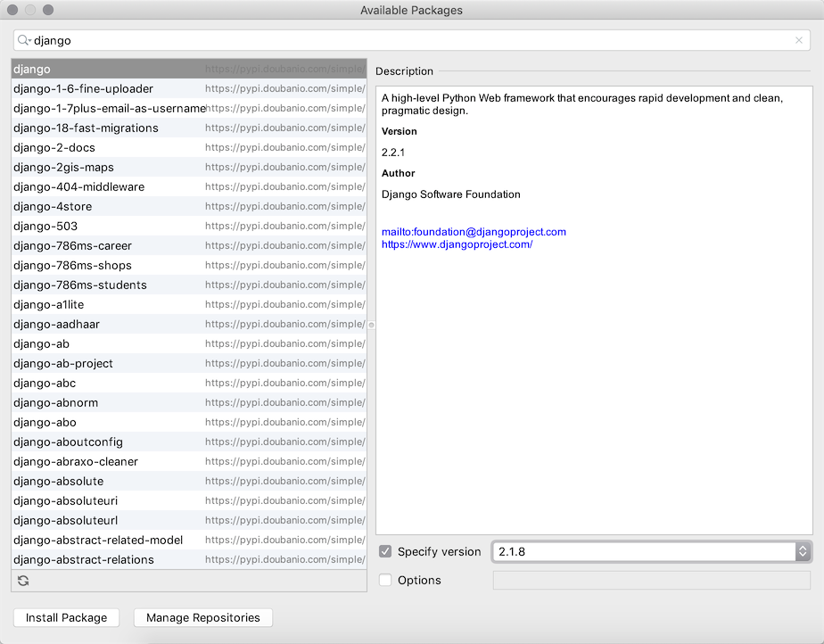
Task: Open Manage Repositories
Action: (x=202, y=617)
